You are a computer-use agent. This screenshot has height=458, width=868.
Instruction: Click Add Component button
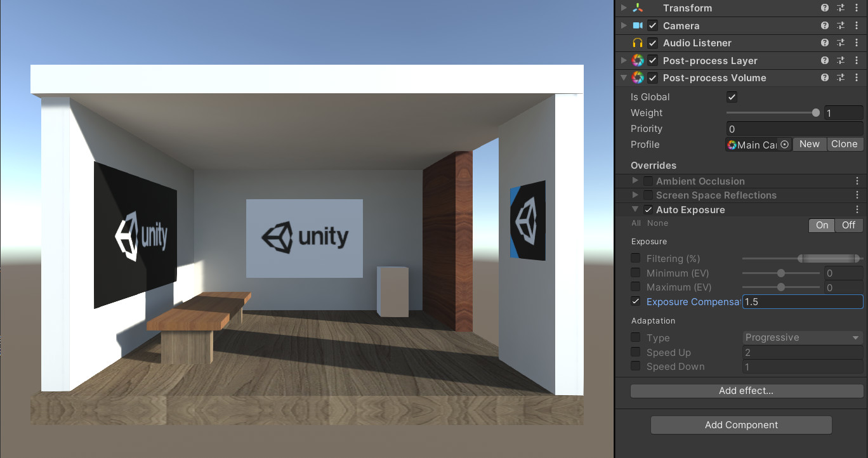coord(741,425)
